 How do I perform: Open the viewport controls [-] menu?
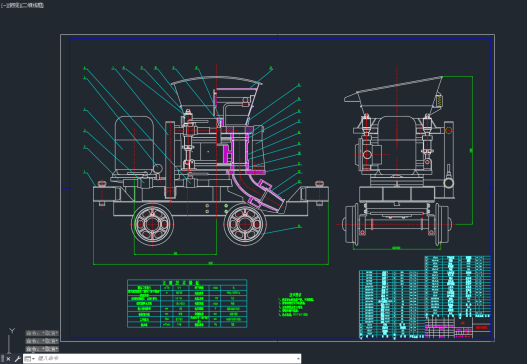(3, 5)
